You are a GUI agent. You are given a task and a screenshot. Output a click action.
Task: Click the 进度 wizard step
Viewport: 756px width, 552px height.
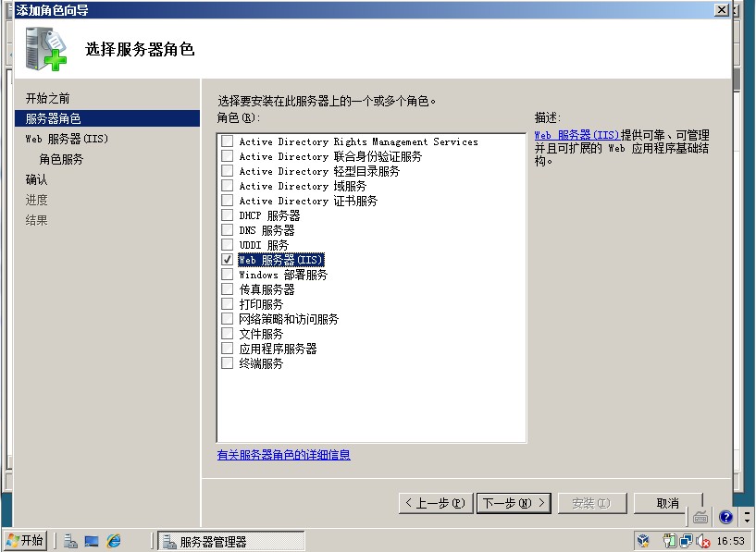click(37, 200)
